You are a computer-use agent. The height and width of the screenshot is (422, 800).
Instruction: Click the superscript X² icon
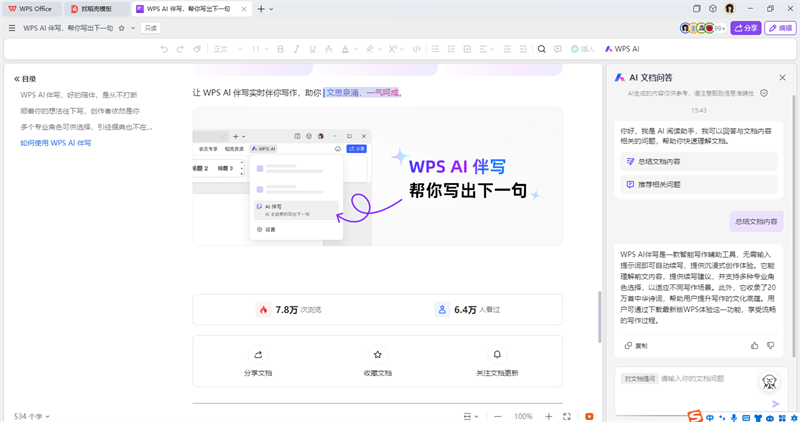(x=392, y=49)
